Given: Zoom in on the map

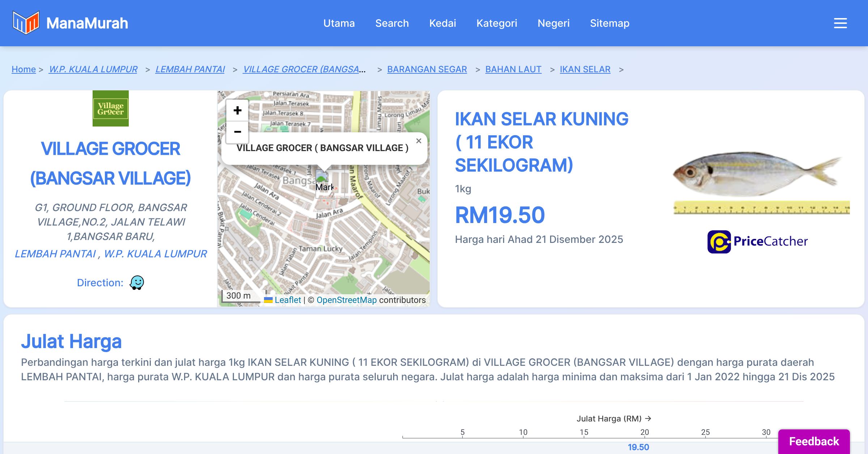Looking at the screenshot, I should click(x=237, y=110).
